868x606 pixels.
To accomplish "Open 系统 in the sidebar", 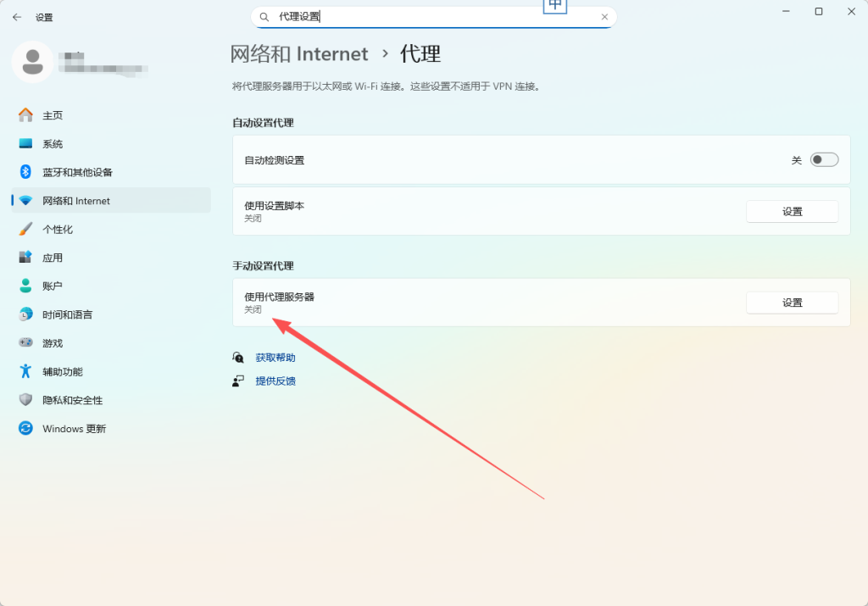I will [x=111, y=144].
